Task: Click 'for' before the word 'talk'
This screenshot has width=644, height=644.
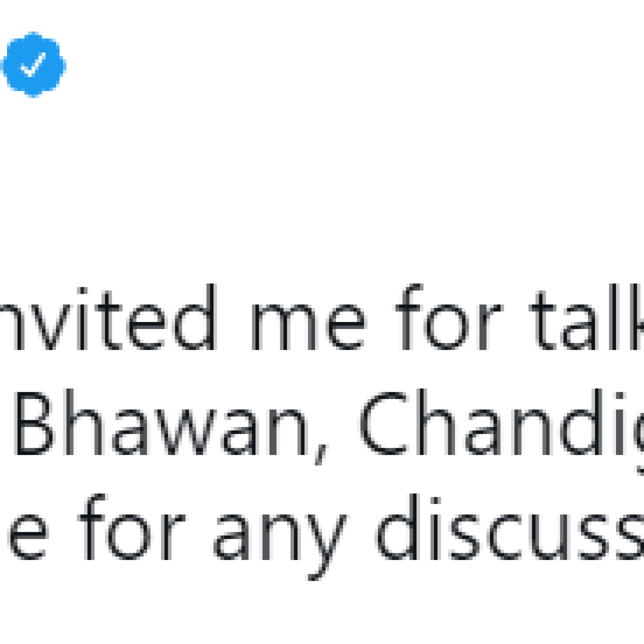Action: point(449,316)
